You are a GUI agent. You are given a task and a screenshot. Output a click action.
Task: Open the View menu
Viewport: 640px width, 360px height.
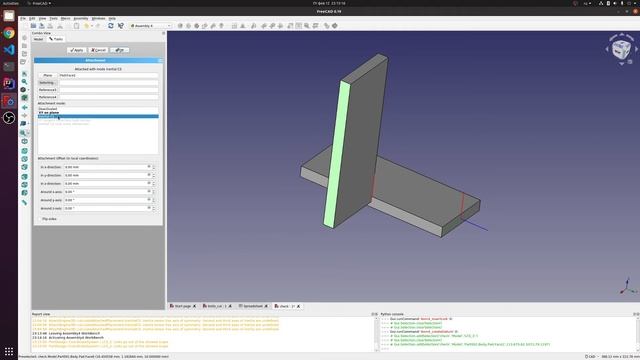[x=42, y=18]
